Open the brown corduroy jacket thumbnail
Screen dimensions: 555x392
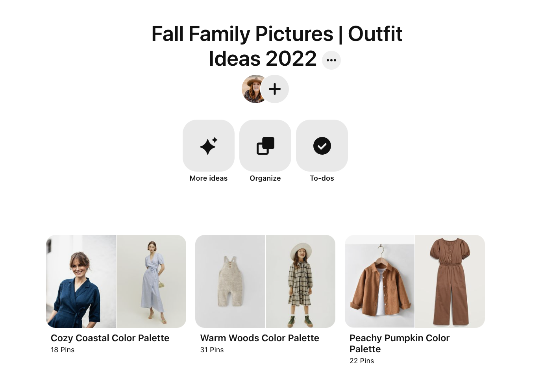pyautogui.click(x=379, y=281)
